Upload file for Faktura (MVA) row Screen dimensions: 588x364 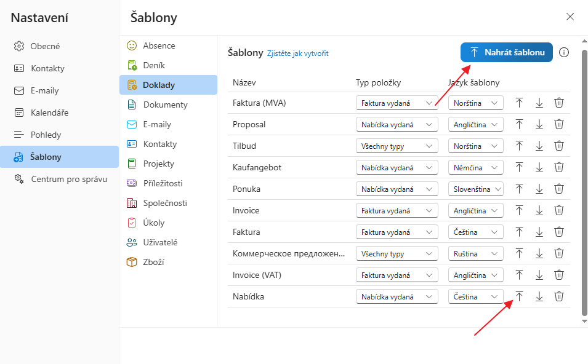pos(519,103)
